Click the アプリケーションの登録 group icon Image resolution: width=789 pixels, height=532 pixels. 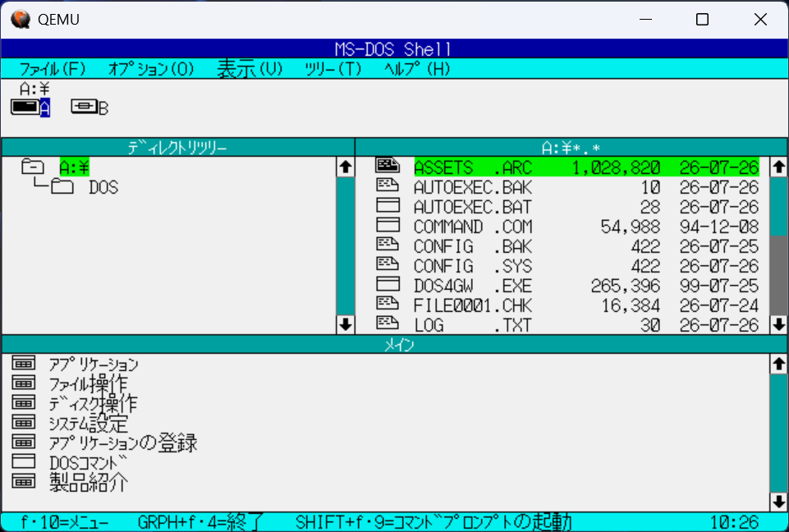click(x=24, y=442)
